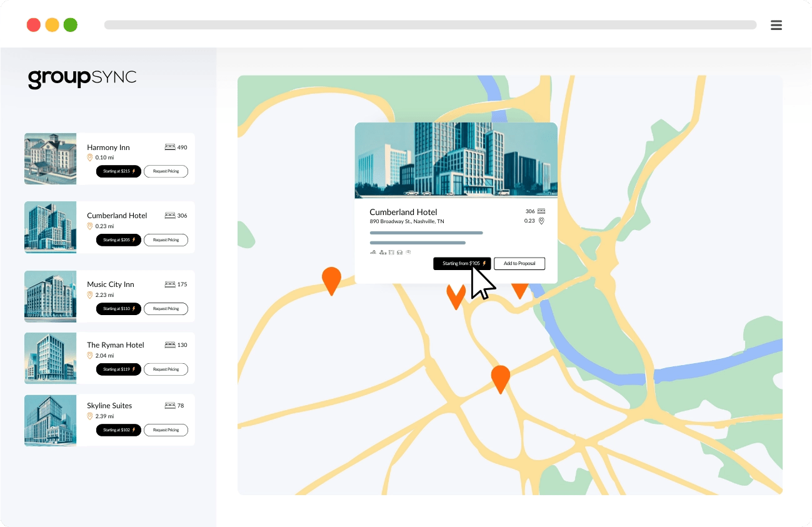812x527 pixels.
Task: Click the 175 room count on Music City Inn
Action: coord(182,284)
